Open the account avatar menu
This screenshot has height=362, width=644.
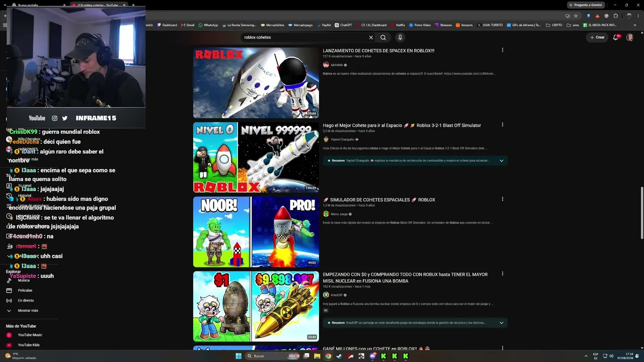point(629,37)
